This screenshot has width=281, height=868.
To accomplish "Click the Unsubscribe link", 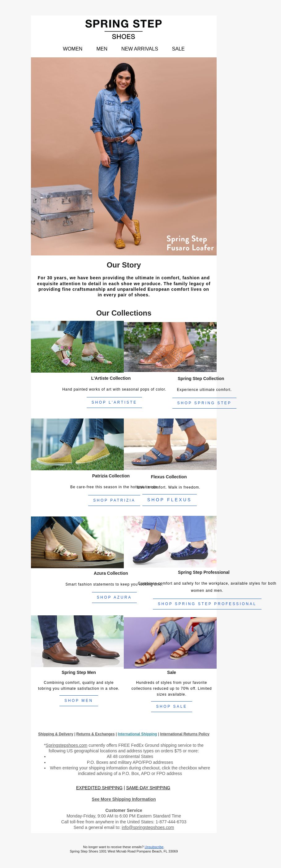I will coord(154,847).
